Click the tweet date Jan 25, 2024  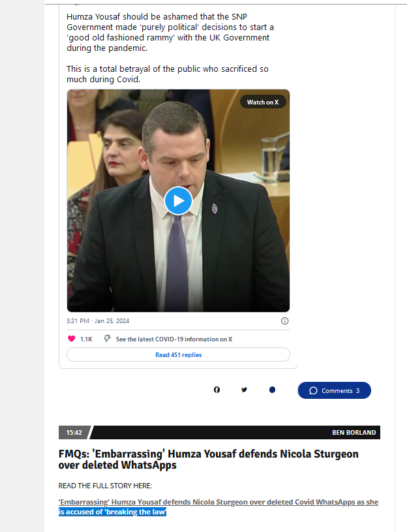(x=112, y=321)
